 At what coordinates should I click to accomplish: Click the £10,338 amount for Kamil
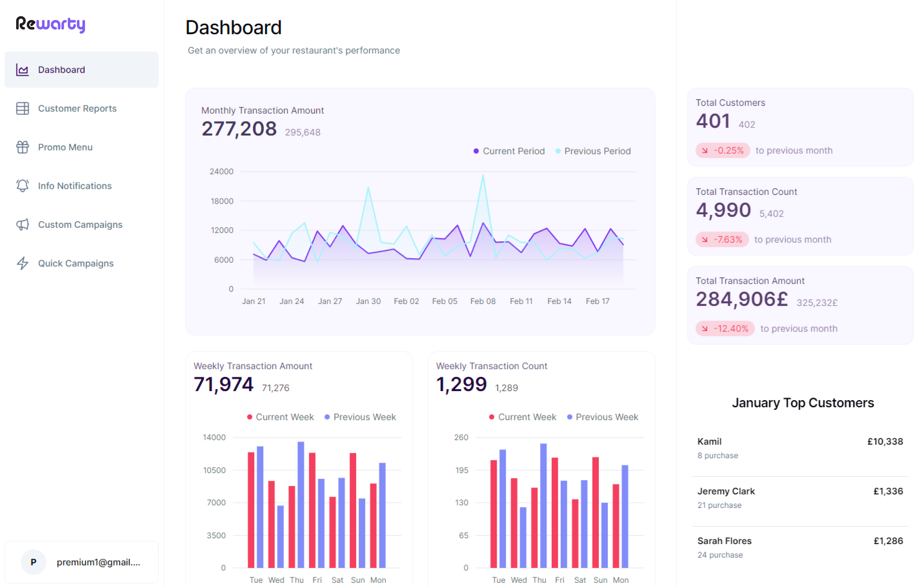point(885,442)
